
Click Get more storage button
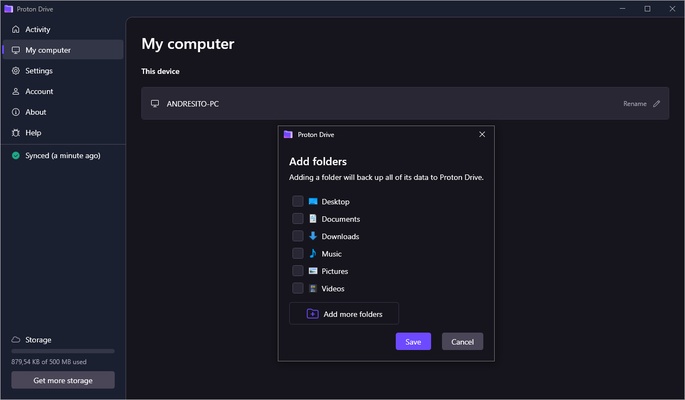pos(63,380)
